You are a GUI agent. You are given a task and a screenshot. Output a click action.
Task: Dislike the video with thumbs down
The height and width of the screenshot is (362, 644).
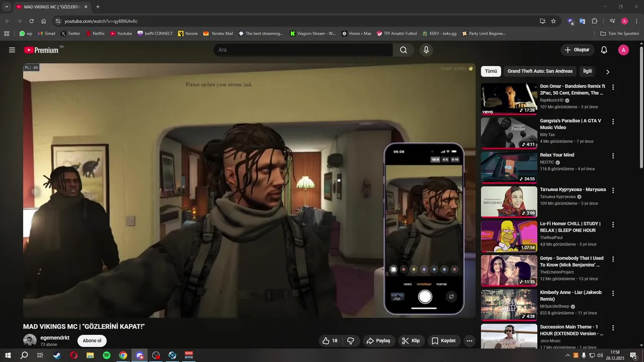coord(351,341)
